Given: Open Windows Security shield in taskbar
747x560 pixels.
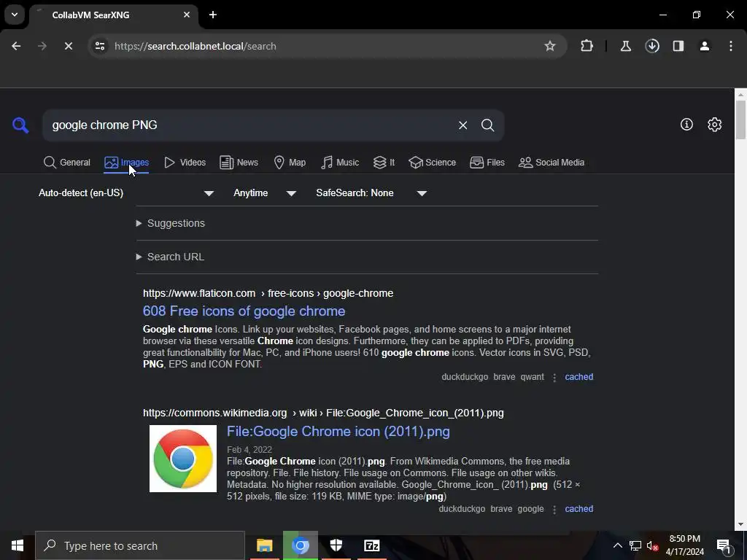Looking at the screenshot, I should tap(336, 545).
